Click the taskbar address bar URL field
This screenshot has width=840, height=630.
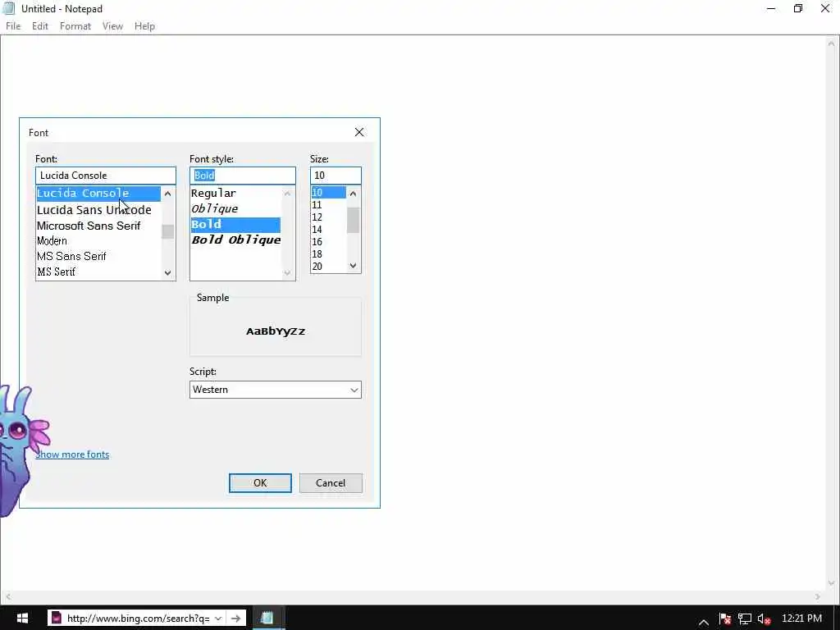[x=138, y=619]
